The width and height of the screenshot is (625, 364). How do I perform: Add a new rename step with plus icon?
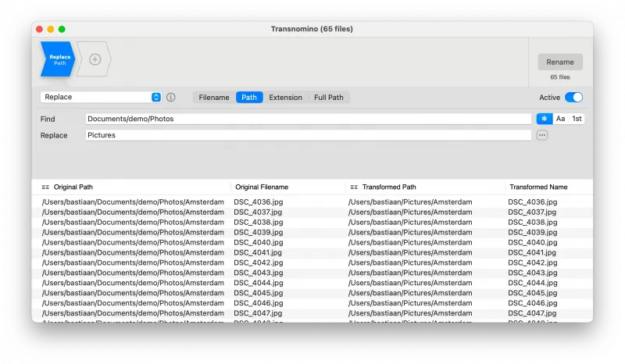coord(95,59)
